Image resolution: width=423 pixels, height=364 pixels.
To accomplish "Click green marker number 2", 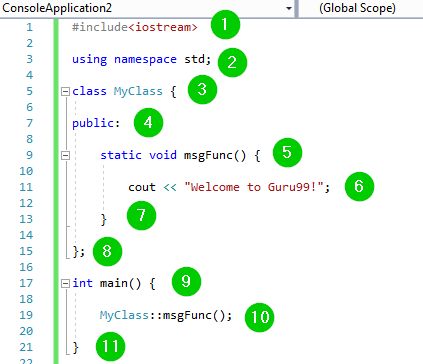I will click(x=232, y=63).
